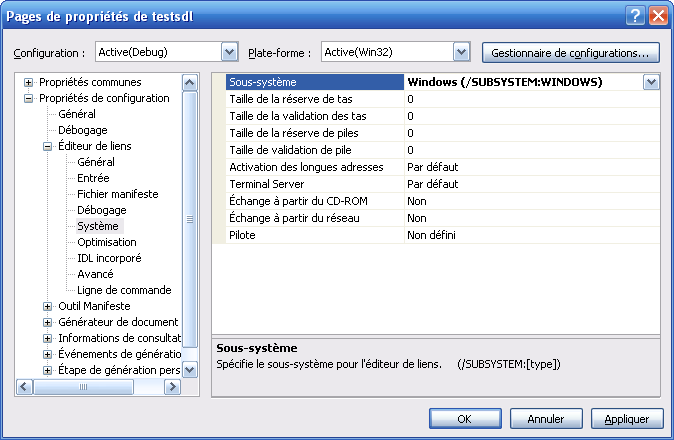This screenshot has height=440, width=674.
Task: Open Sous-système value dropdown arrow
Action: click(651, 82)
